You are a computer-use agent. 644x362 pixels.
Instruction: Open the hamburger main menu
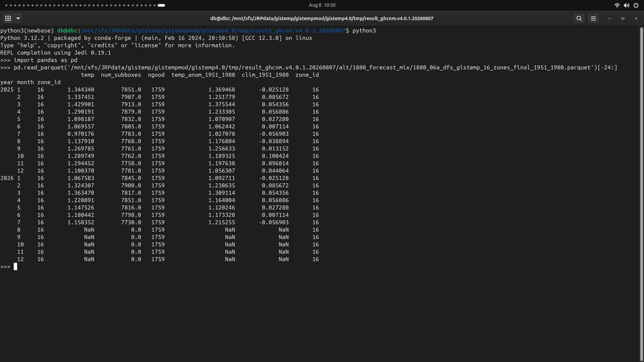(593, 18)
